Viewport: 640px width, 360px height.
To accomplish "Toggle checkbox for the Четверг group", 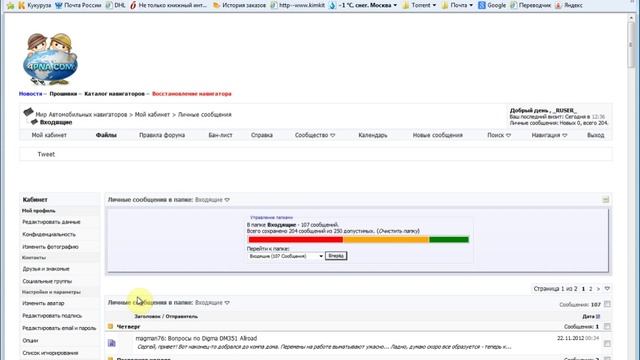I will 607,327.
